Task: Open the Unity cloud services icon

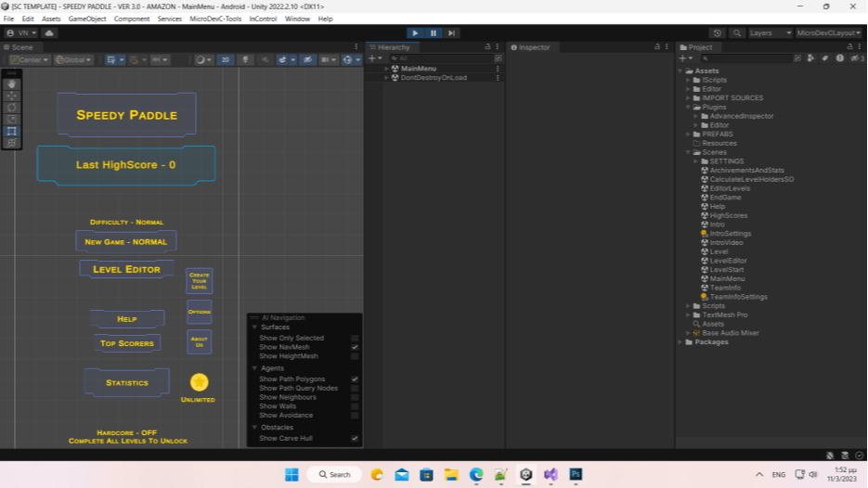Action: [x=49, y=32]
